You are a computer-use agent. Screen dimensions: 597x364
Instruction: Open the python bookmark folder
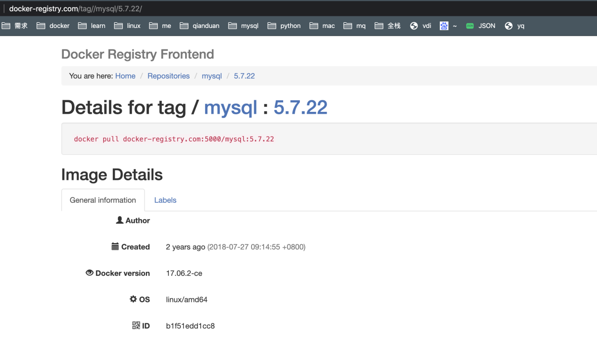pyautogui.click(x=284, y=26)
